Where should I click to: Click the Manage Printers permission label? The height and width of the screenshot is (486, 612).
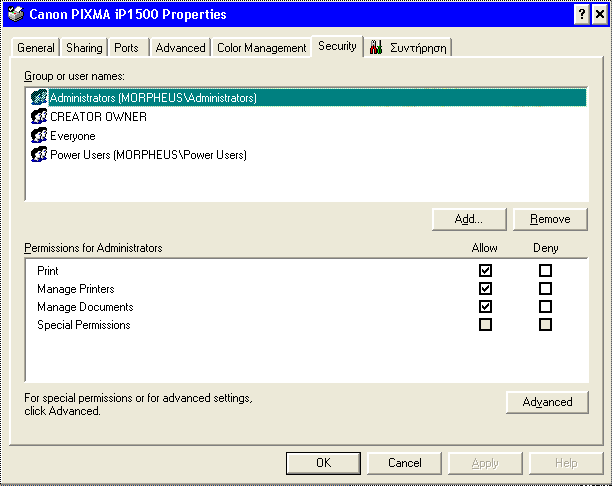76,289
